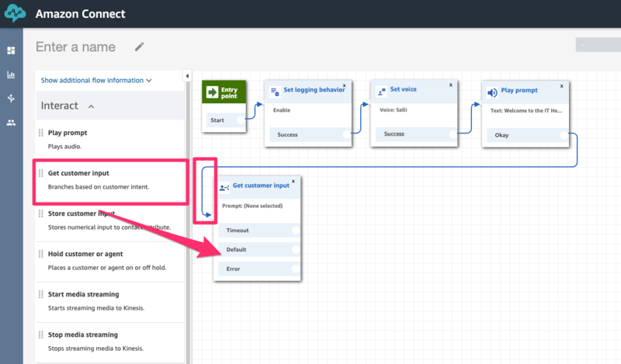Open the users sidebar icon

point(11,123)
